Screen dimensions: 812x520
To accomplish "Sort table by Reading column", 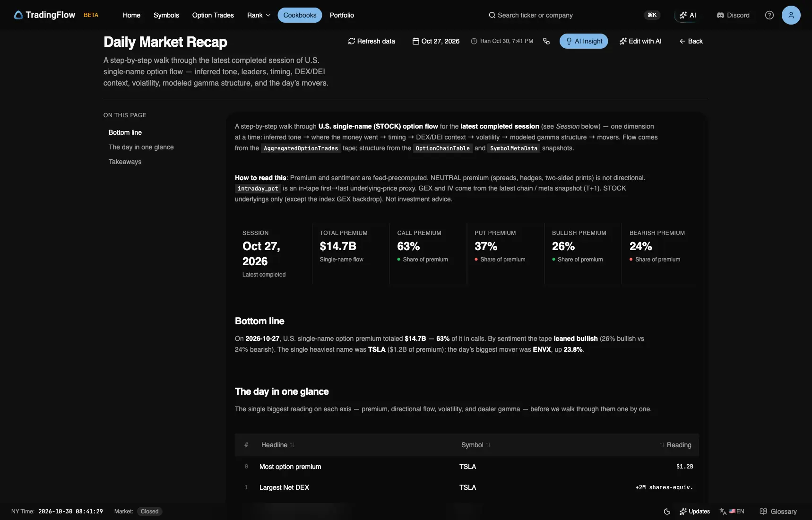I will [675, 445].
